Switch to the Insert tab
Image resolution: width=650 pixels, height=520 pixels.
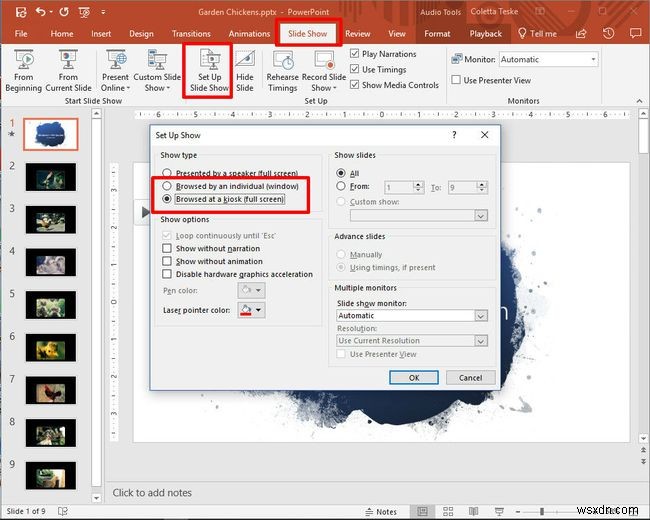(x=101, y=34)
